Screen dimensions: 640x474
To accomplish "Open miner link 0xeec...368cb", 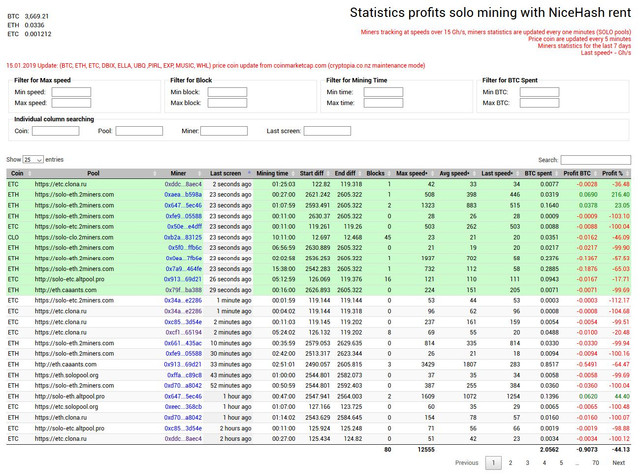I will pyautogui.click(x=183, y=407).
